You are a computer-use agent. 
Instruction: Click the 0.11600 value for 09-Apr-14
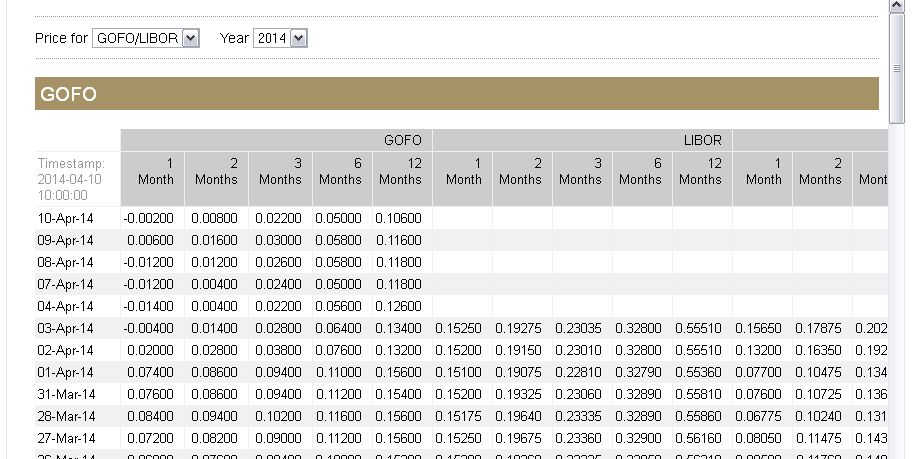tap(398, 241)
